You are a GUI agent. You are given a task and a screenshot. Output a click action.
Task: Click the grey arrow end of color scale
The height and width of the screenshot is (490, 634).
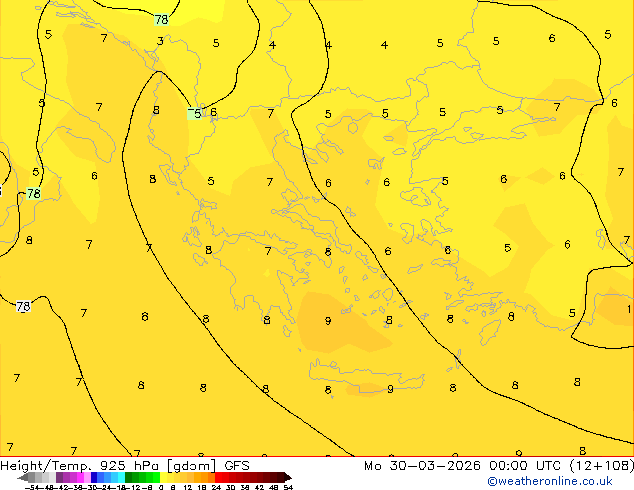tap(23, 477)
